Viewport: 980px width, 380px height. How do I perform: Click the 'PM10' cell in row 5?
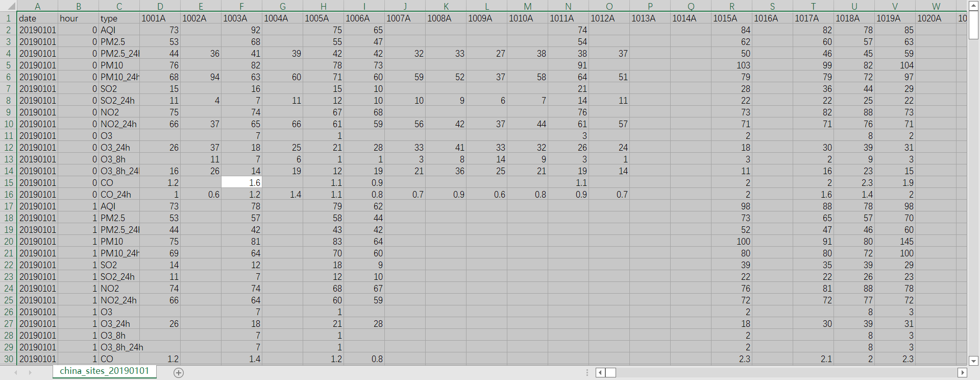coord(119,65)
